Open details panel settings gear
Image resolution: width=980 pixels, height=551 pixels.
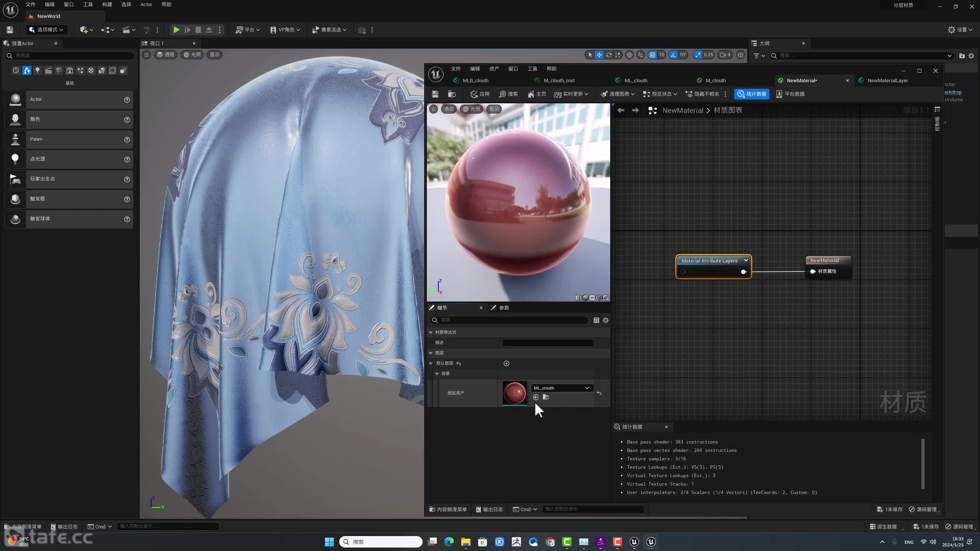[605, 320]
